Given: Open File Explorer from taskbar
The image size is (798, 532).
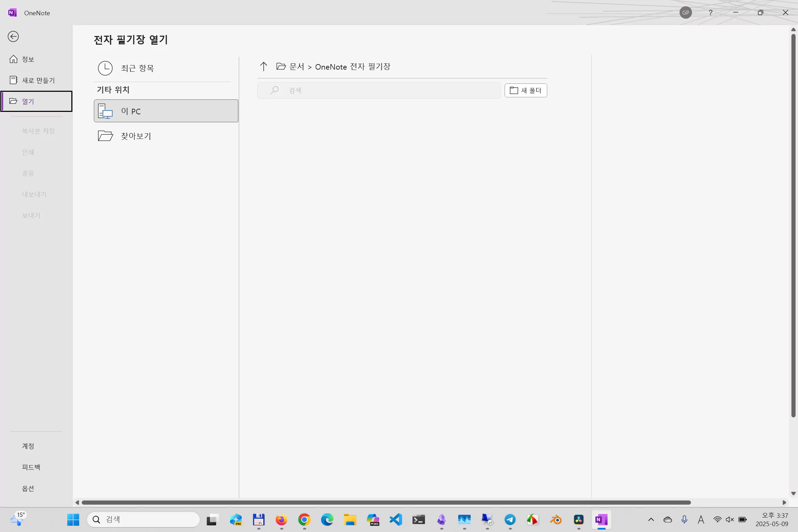Looking at the screenshot, I should click(350, 520).
